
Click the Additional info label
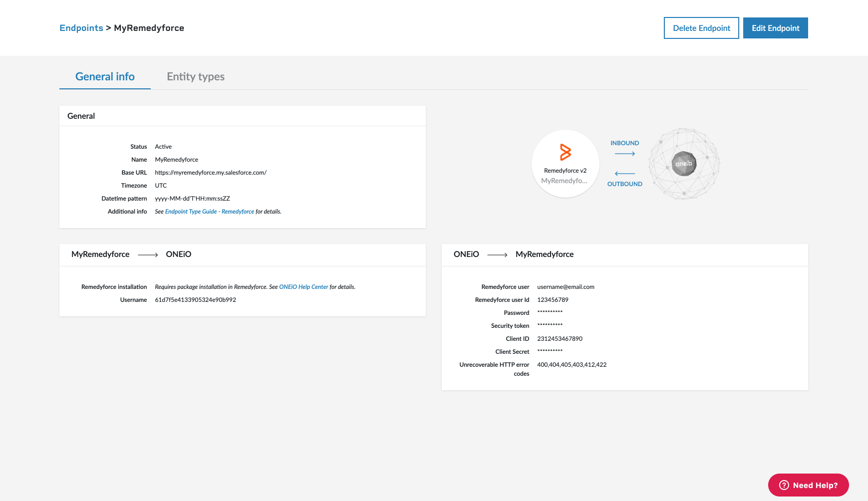tap(127, 212)
